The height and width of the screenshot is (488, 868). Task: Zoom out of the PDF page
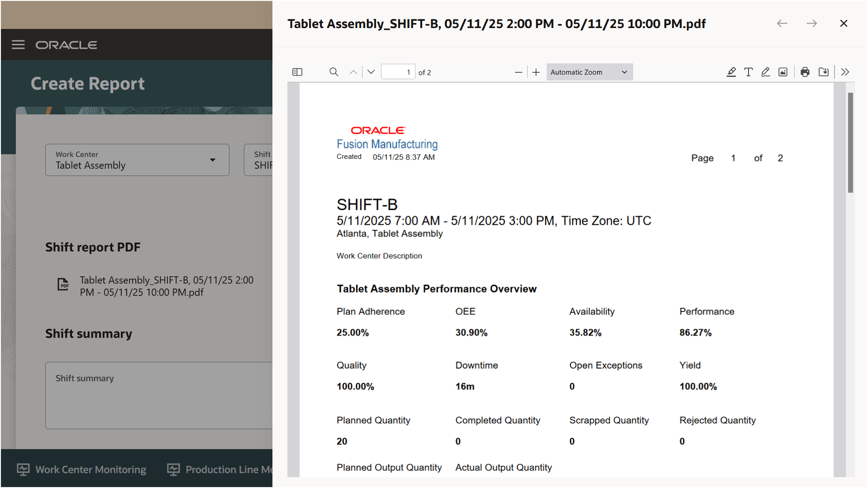(518, 71)
